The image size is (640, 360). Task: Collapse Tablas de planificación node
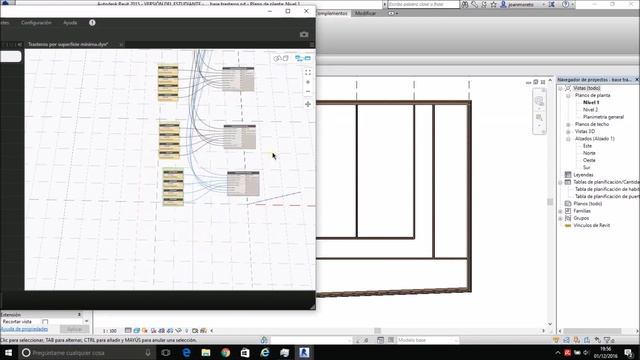point(560,182)
